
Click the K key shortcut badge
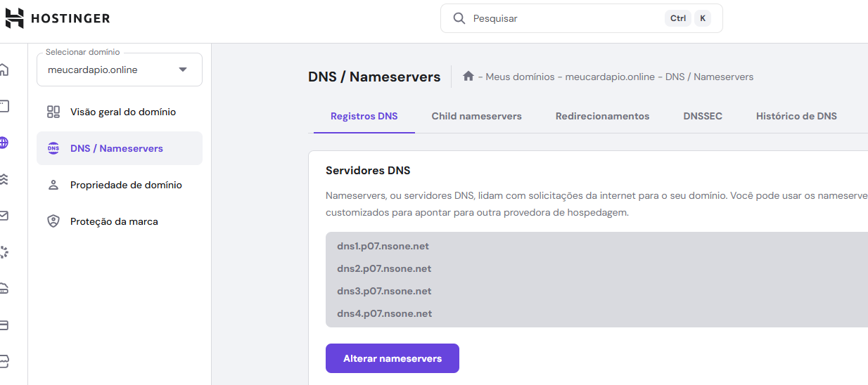click(x=703, y=18)
